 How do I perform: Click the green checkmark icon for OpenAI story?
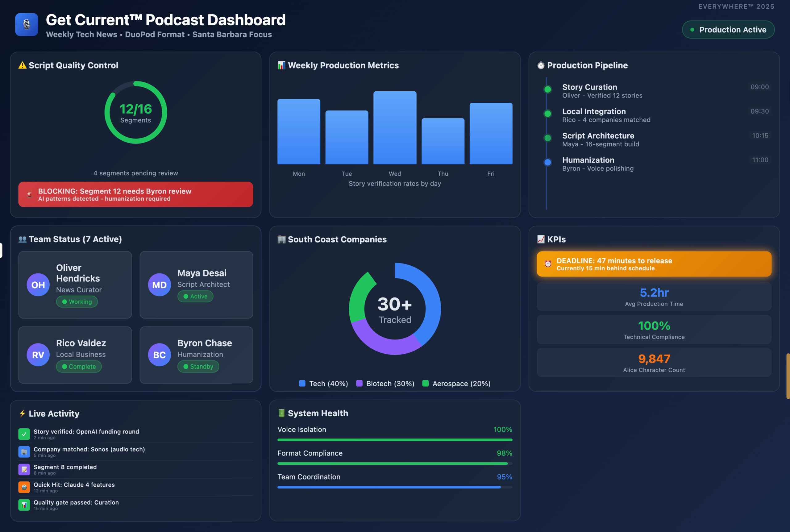pos(24,434)
